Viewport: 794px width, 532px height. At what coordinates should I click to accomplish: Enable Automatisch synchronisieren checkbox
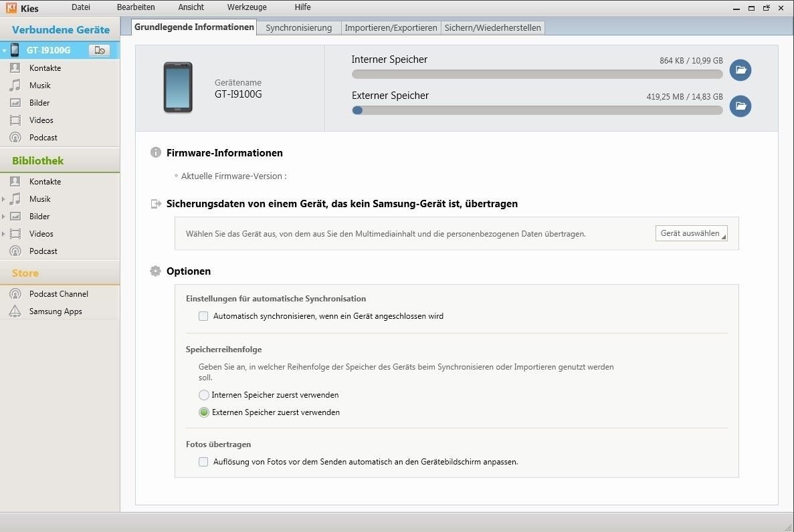pyautogui.click(x=203, y=316)
